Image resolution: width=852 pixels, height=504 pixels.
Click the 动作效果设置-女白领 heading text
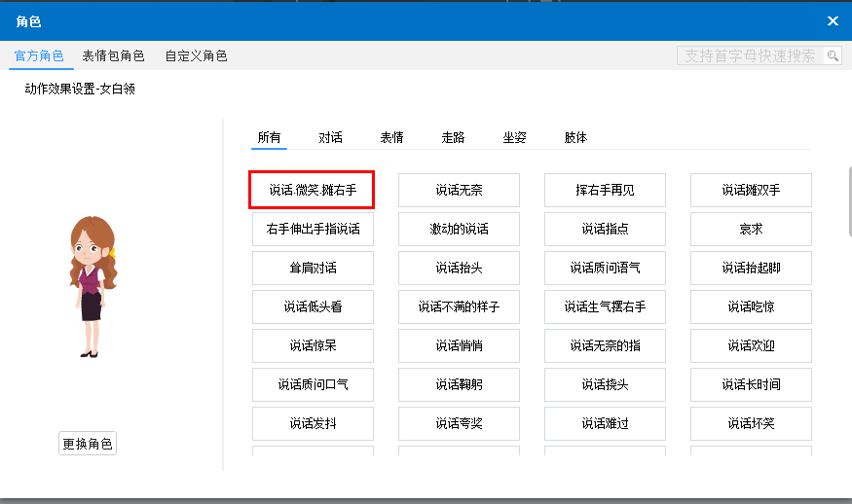point(80,89)
